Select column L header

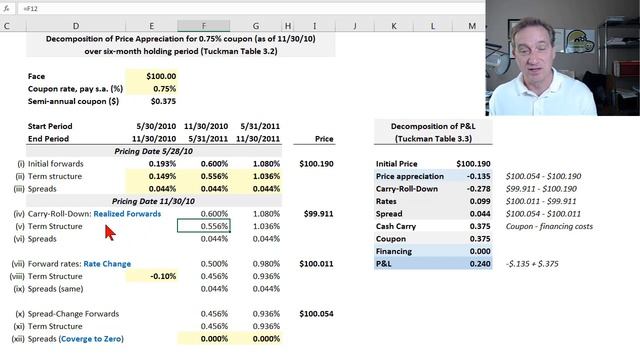click(433, 26)
